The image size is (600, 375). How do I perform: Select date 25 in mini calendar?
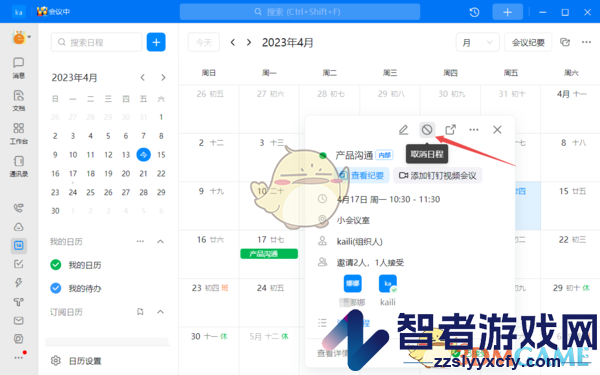click(x=90, y=192)
